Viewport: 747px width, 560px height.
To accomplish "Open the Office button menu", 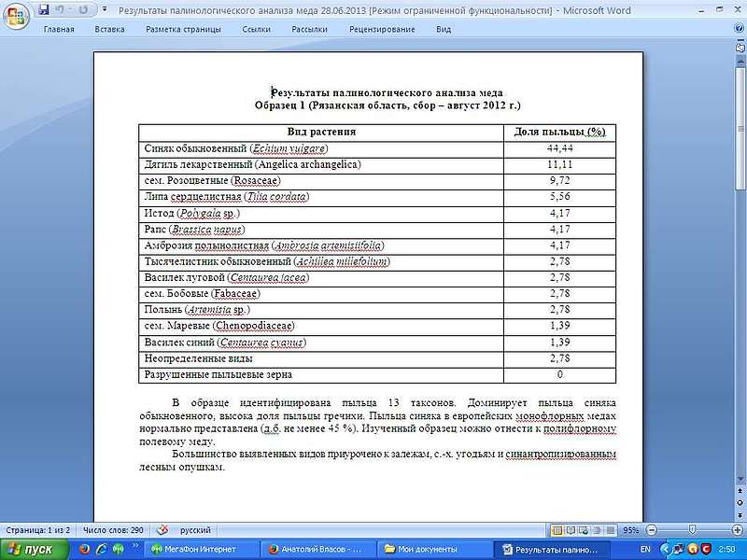I will click(x=15, y=13).
